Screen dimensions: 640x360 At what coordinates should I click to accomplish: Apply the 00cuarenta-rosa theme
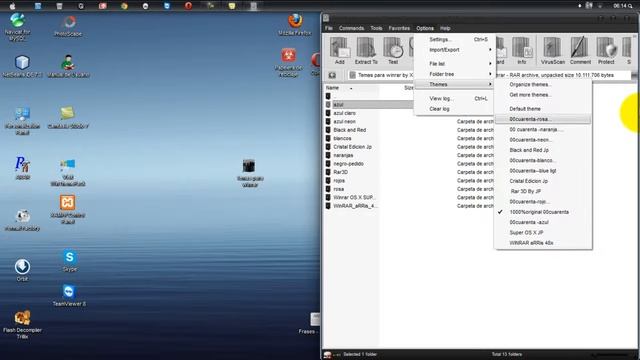point(542,119)
